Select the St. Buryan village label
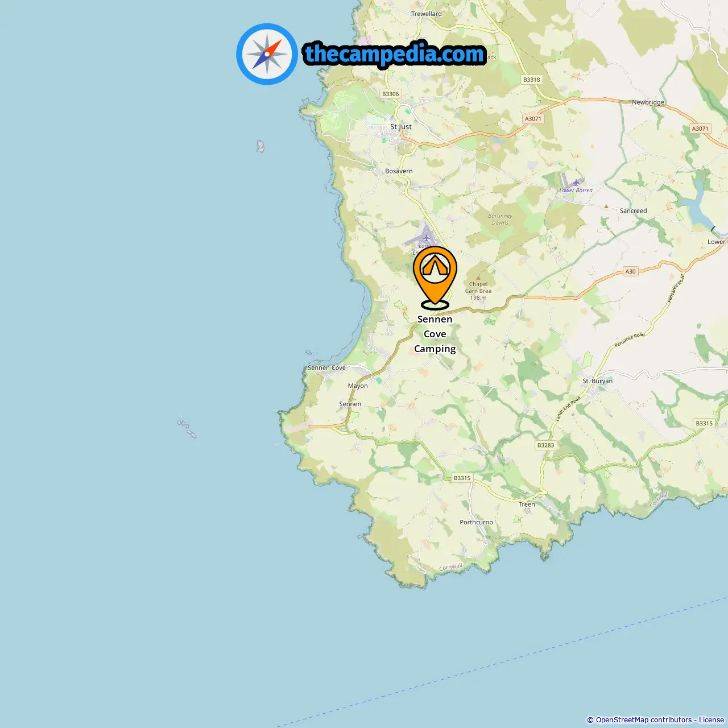The height and width of the screenshot is (728, 728). pyautogui.click(x=598, y=381)
